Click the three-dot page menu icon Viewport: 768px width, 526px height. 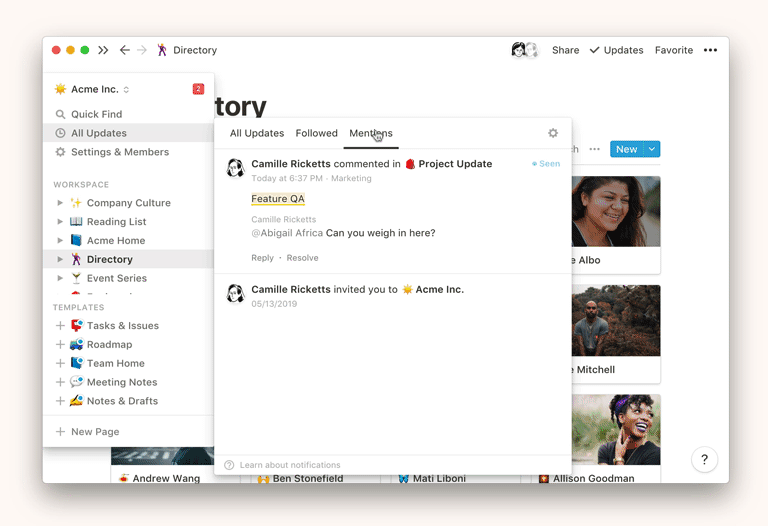pos(710,50)
